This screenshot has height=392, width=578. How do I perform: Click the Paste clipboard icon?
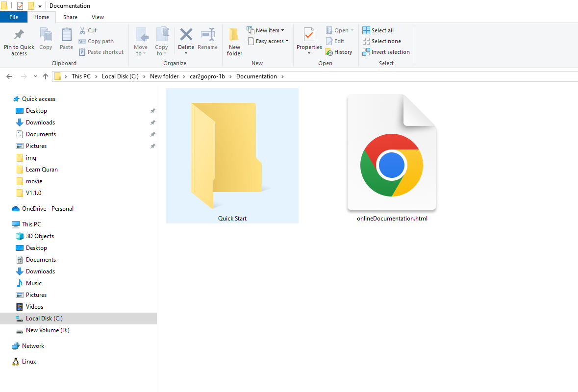coord(66,35)
